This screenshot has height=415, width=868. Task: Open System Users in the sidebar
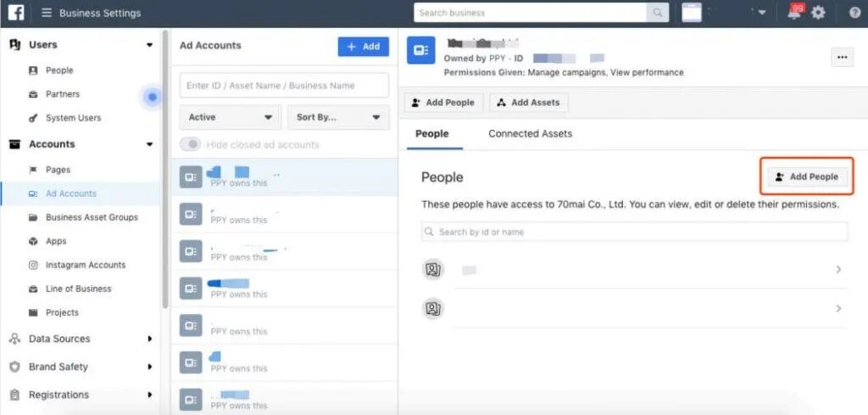click(73, 118)
